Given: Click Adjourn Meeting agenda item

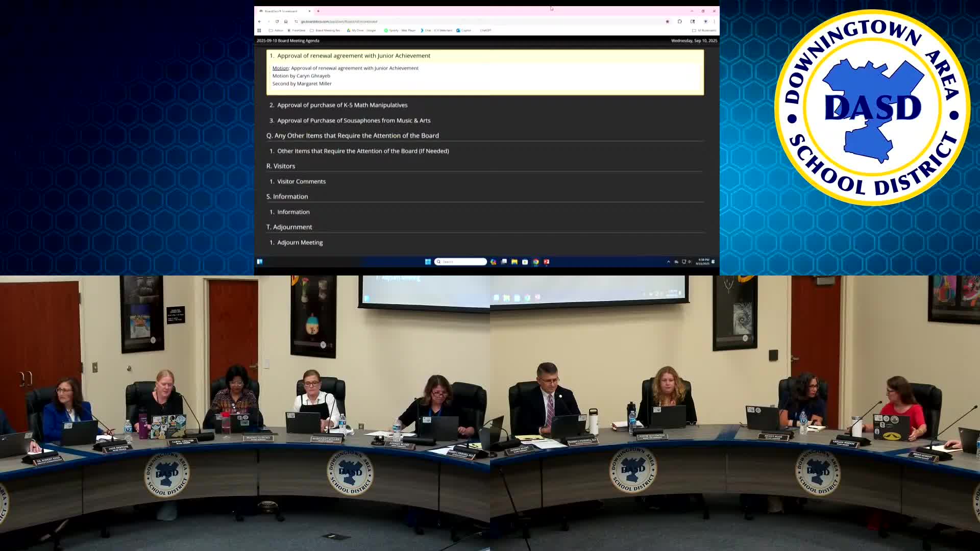Looking at the screenshot, I should coord(300,243).
